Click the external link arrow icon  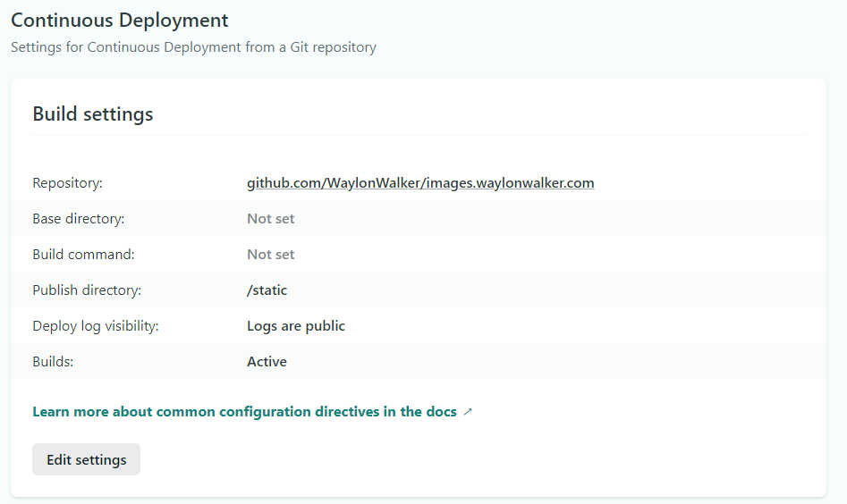coord(468,412)
